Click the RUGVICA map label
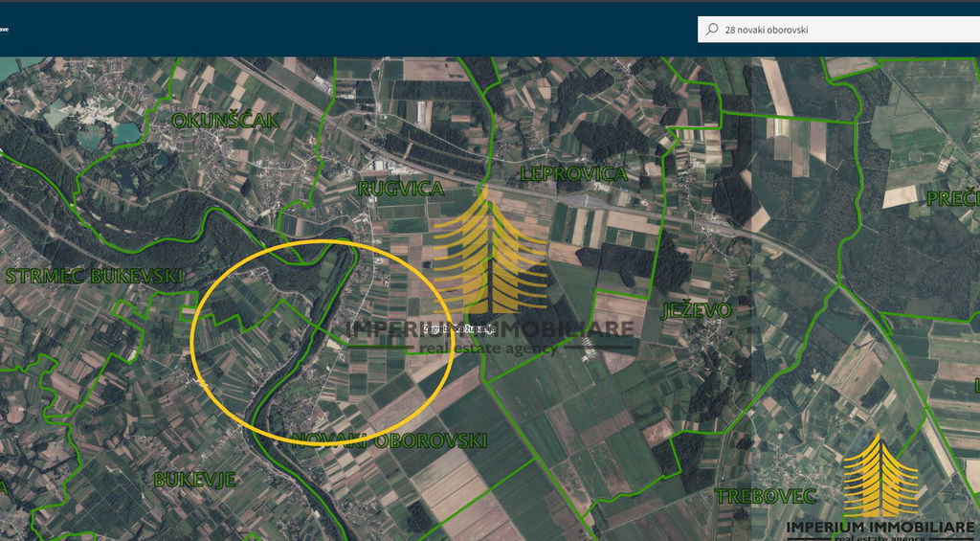The image size is (980, 541). (401, 189)
